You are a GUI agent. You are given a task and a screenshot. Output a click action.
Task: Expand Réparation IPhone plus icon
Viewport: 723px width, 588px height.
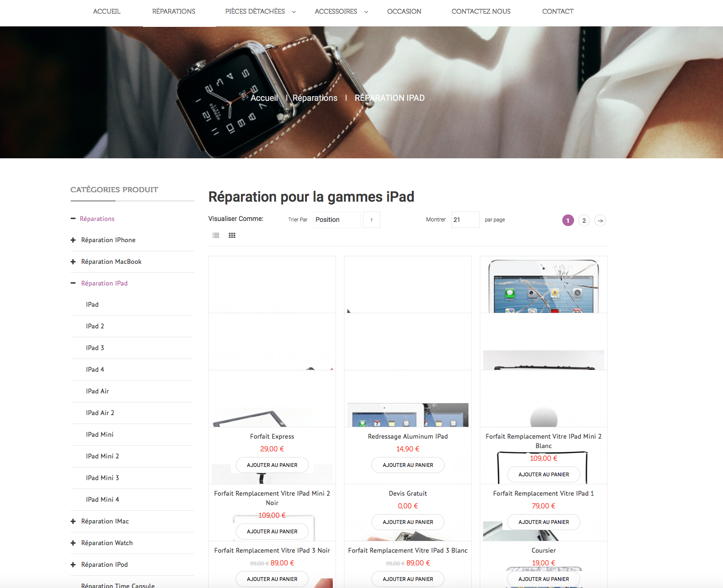73,240
